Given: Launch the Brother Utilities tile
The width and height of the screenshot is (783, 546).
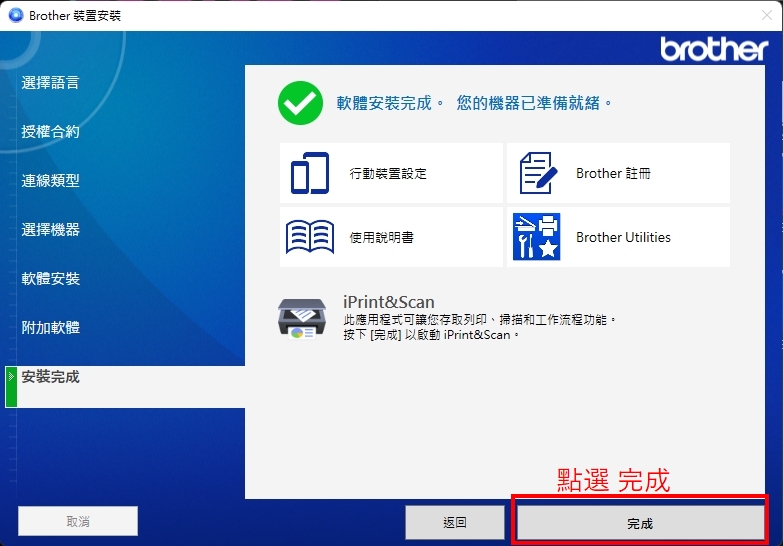Looking at the screenshot, I should coord(618,237).
